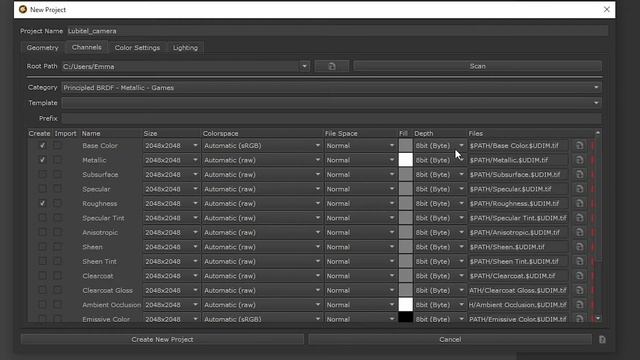640x360 pixels.
Task: Open the Size dropdown for Base Color
Action: 171,146
